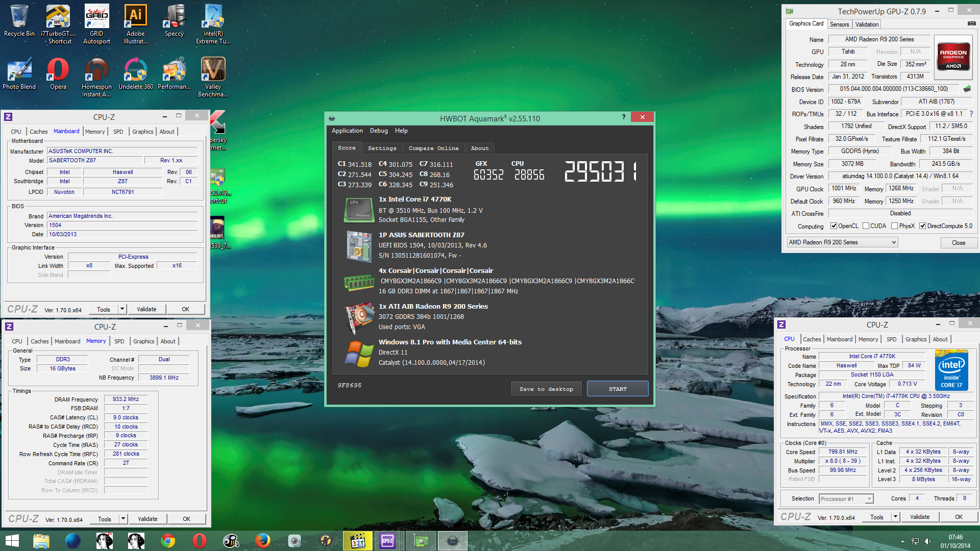Switch to the Validation tab in GPU-Z
980x551 pixels.
(867, 24)
